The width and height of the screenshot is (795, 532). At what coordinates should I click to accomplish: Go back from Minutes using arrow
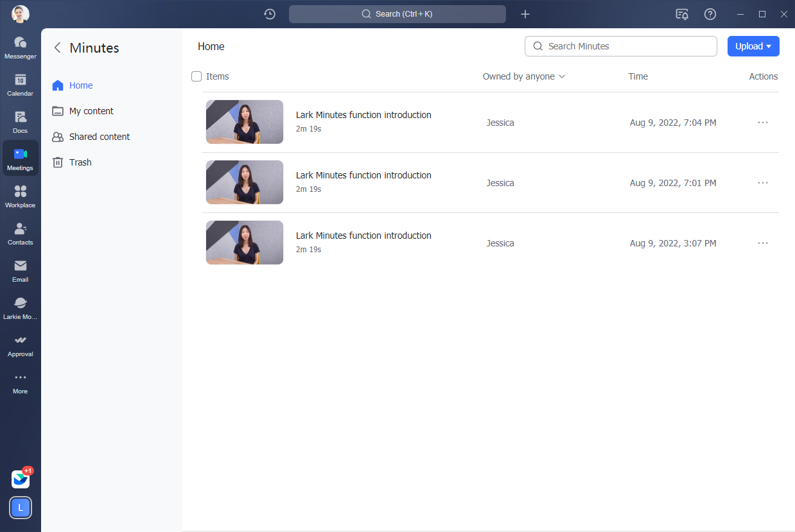[x=57, y=47]
